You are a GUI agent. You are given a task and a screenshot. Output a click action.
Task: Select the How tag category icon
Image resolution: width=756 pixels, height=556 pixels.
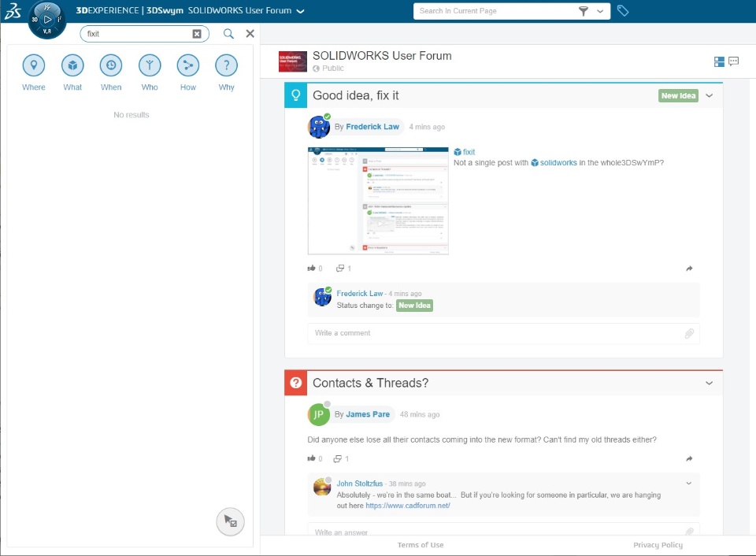click(188, 65)
